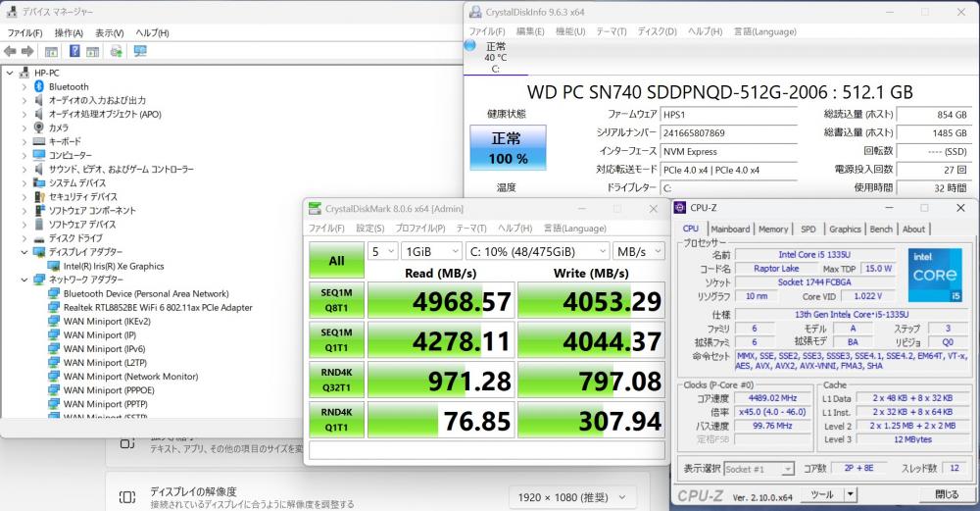Open Device Manager ファイル(F) menu
Viewport: 980px width, 511px height.
point(25,32)
